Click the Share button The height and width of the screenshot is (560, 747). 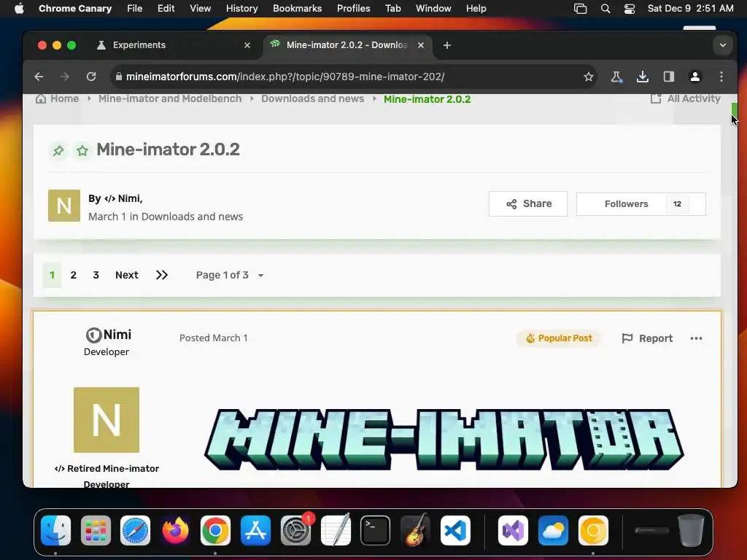pos(528,204)
